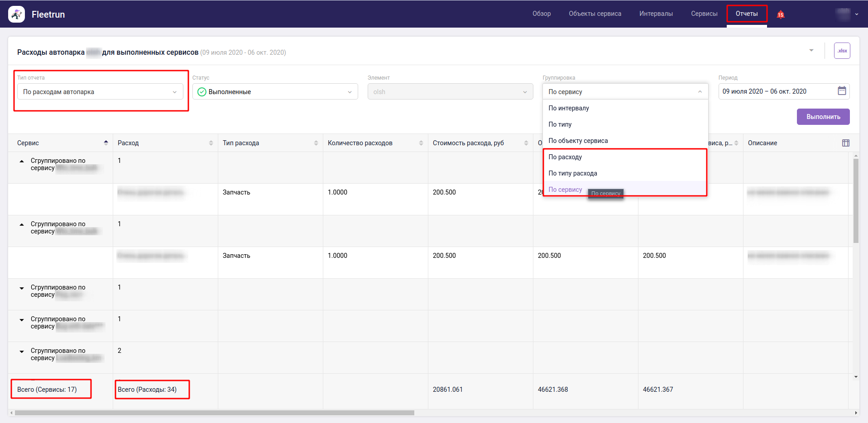
Task: Click the Fleetrun logo icon
Action: click(x=17, y=14)
